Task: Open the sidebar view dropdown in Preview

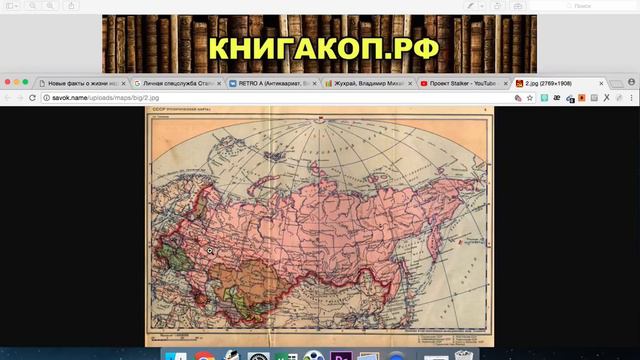Action: pos(12,6)
